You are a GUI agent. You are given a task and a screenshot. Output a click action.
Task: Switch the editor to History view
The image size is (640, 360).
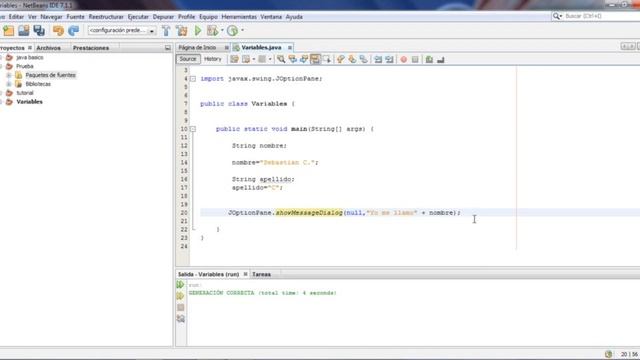pos(213,59)
